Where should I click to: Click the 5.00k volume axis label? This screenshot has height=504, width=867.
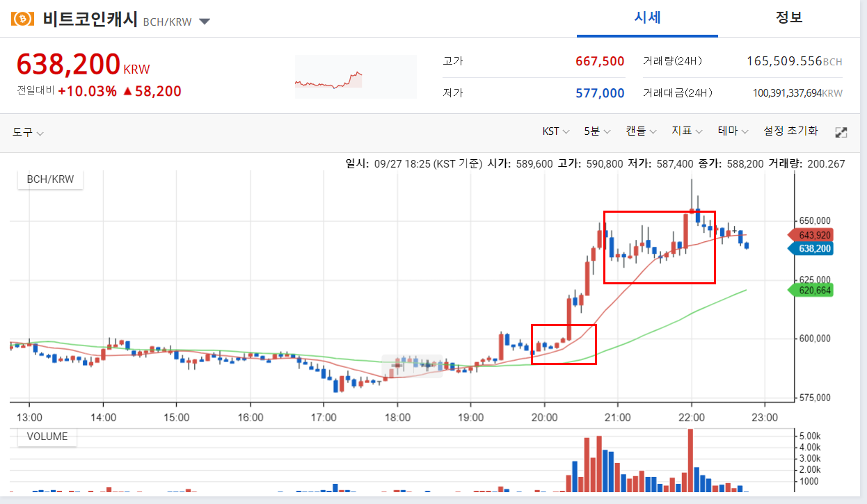pyautogui.click(x=811, y=436)
